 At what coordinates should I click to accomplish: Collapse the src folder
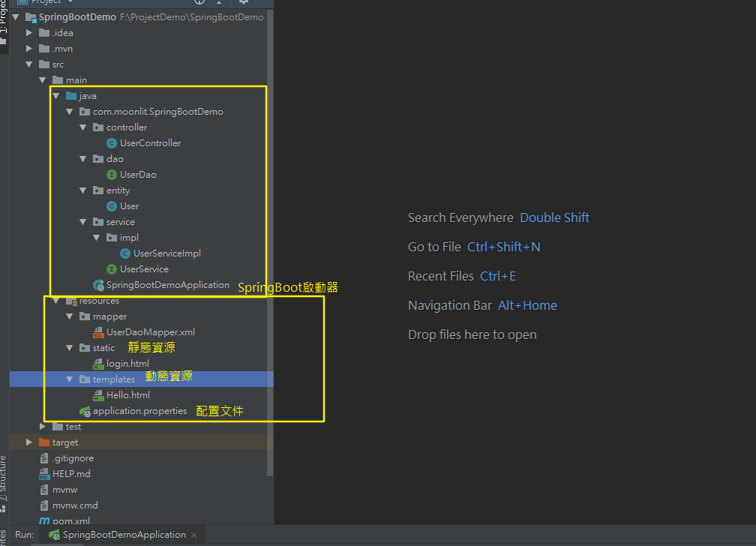pos(29,64)
